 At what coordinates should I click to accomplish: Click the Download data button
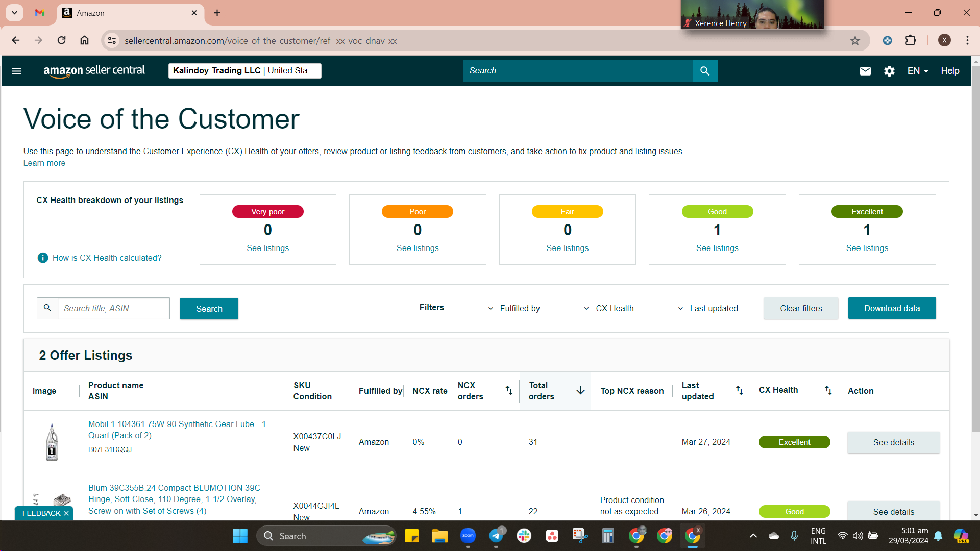point(892,308)
